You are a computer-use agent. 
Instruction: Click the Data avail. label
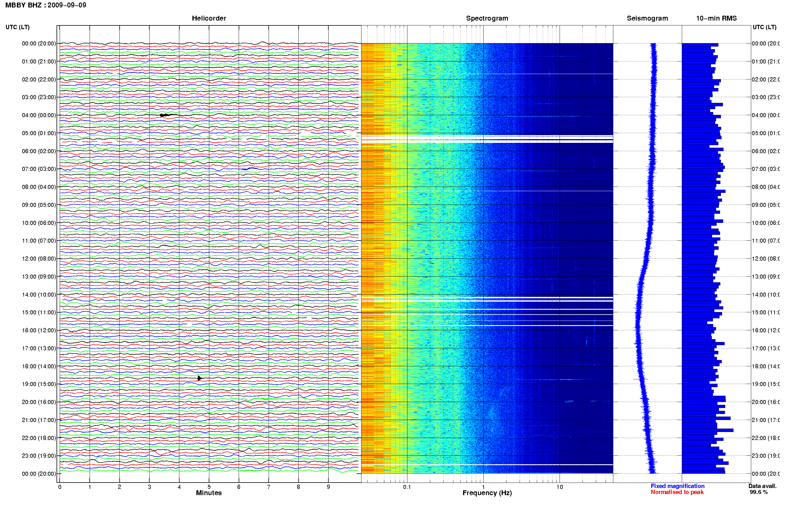pos(762,486)
